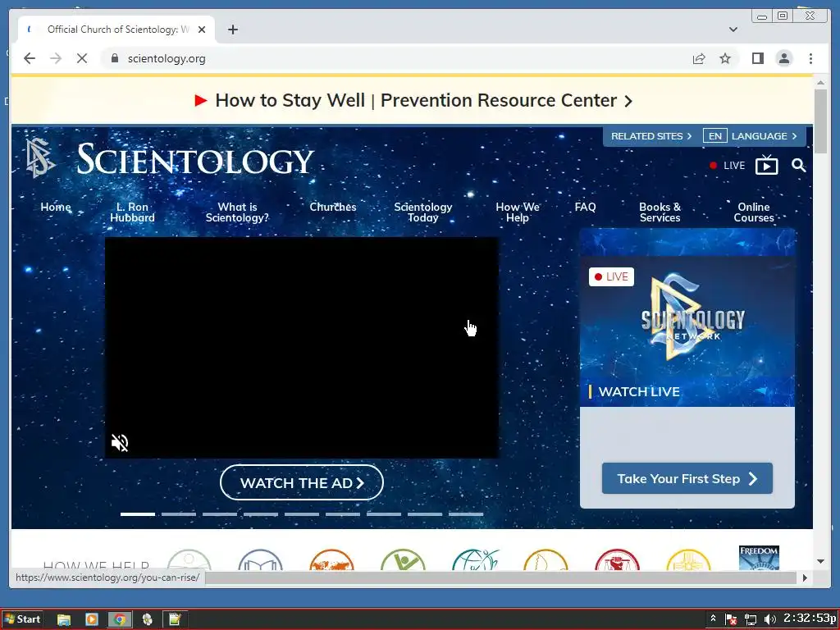Show hidden system tray icons

coord(713,619)
